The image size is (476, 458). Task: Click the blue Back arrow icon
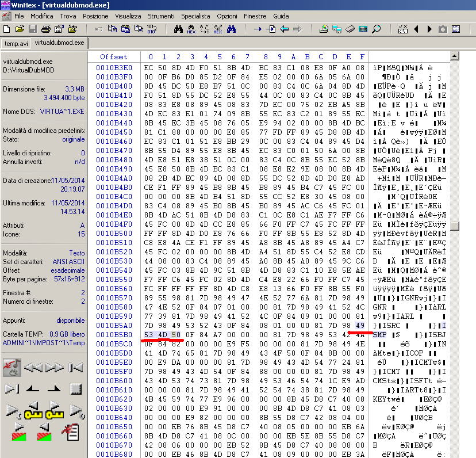tap(284, 29)
